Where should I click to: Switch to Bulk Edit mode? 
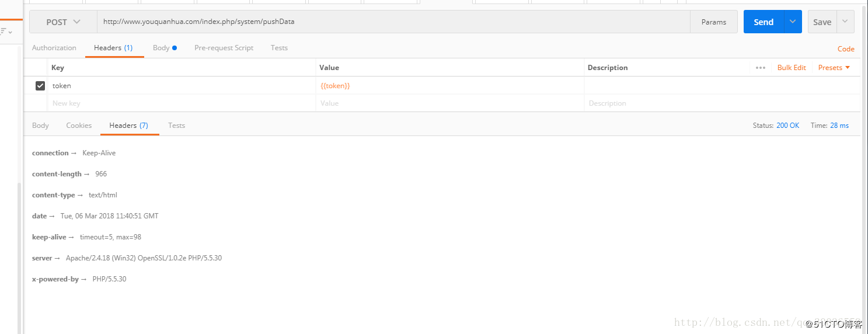(x=792, y=68)
